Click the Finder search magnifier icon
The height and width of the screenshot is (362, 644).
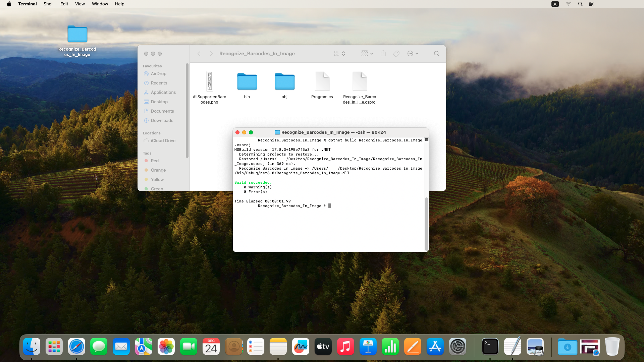[x=436, y=54]
